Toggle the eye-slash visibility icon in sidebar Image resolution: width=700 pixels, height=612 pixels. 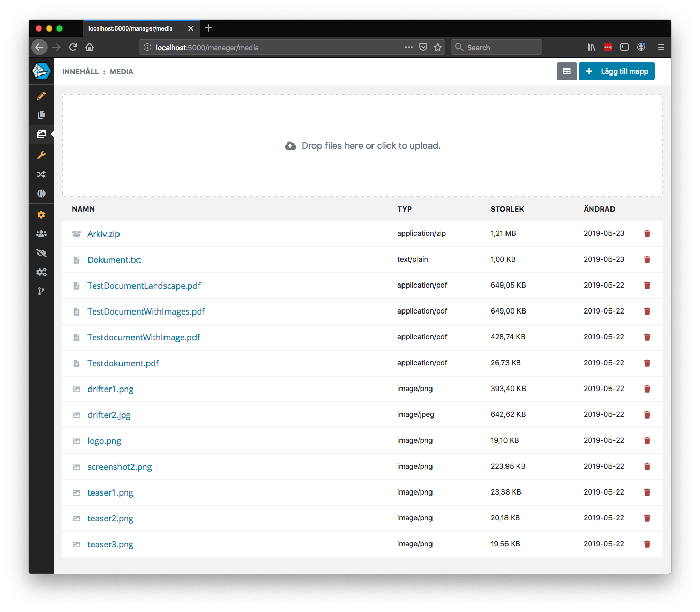point(41,252)
